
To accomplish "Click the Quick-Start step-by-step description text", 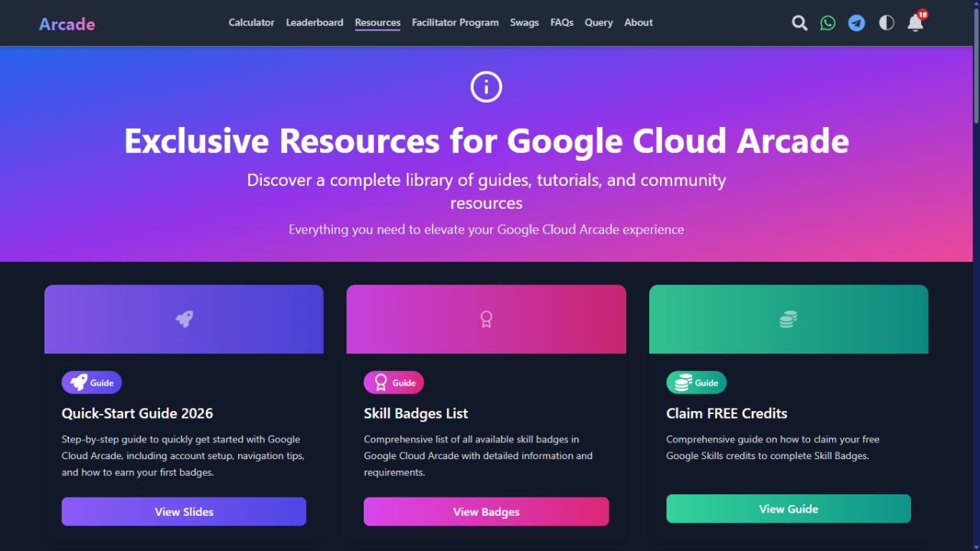I will coord(183,456).
